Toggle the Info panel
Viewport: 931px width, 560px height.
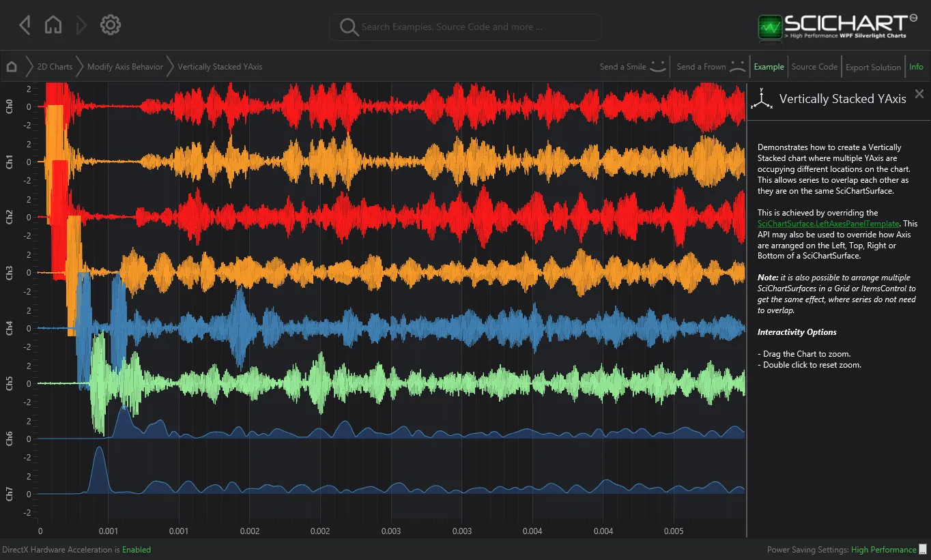[x=916, y=67]
